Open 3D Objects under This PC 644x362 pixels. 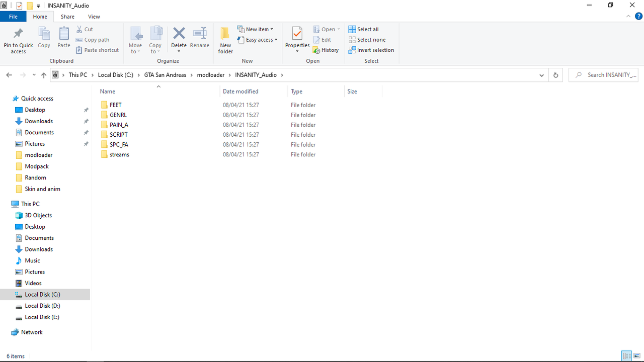[38, 215]
